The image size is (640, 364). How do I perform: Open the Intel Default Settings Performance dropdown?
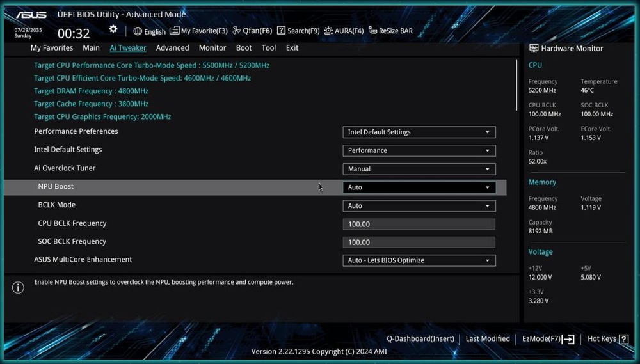pyautogui.click(x=419, y=150)
